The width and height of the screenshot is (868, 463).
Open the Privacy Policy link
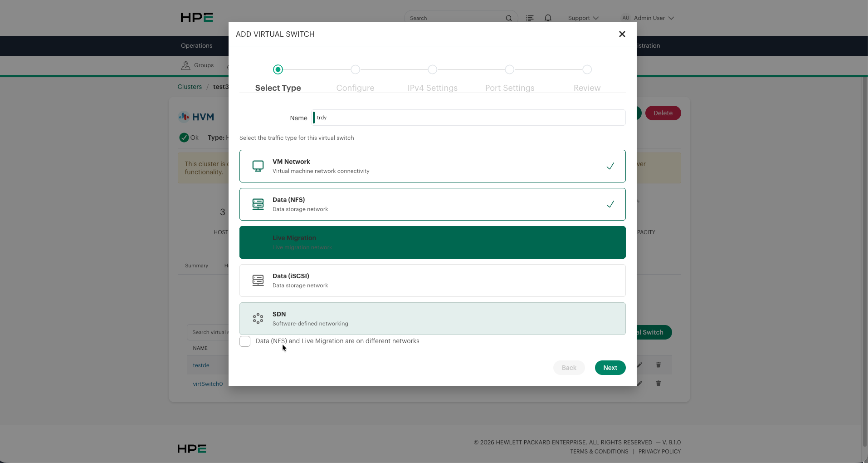pos(659,452)
